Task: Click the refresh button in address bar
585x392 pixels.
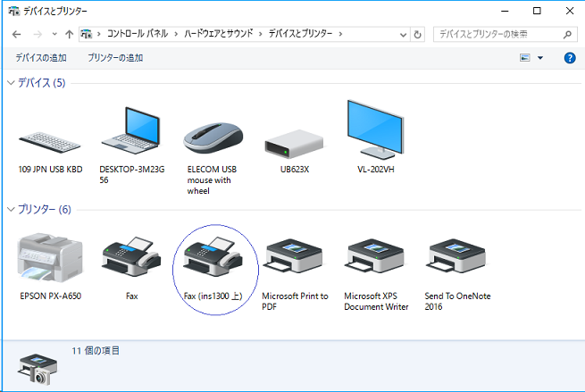Action: tap(417, 34)
